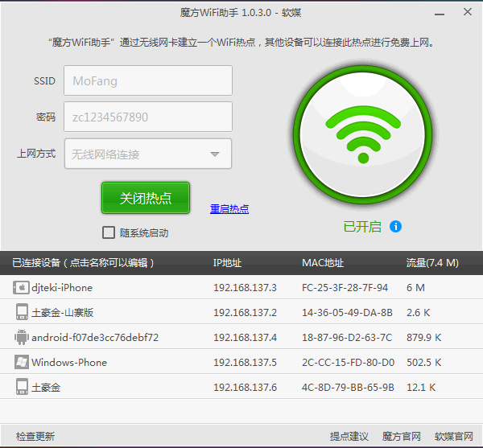Enable the 随系统启动 checkbox
This screenshot has width=483, height=448.
109,232
